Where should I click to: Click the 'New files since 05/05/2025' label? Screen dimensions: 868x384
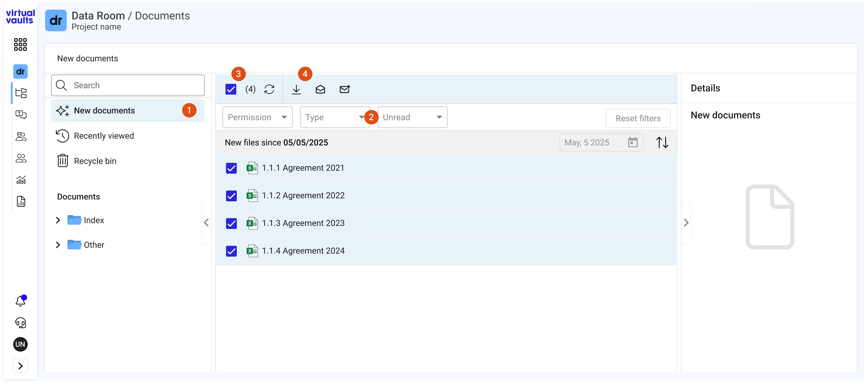(276, 142)
